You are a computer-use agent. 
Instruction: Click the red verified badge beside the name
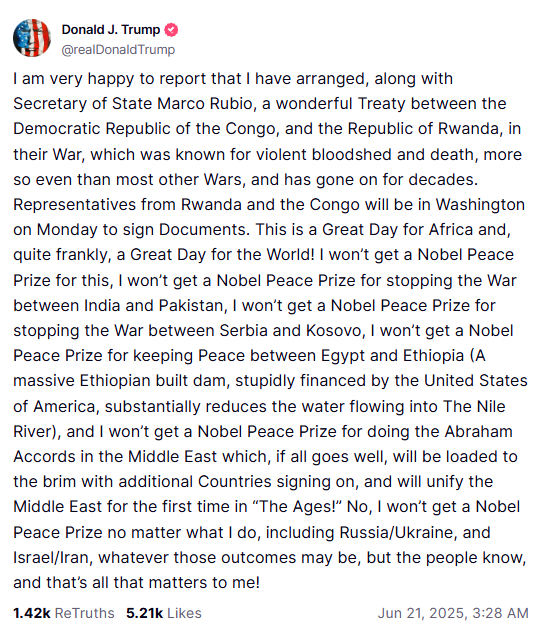172,30
